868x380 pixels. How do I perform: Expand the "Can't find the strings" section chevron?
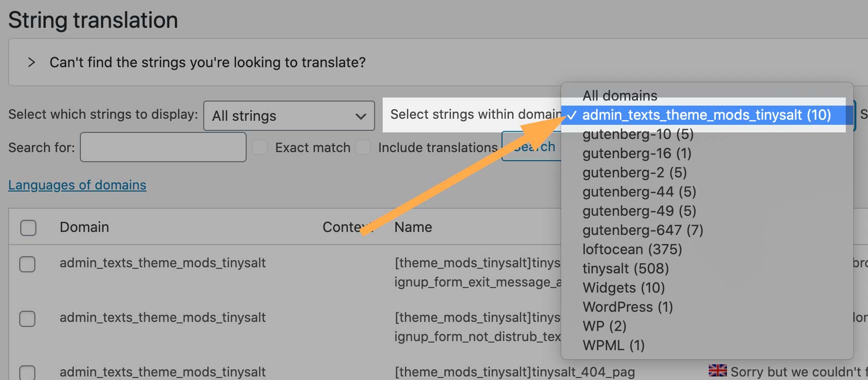31,62
